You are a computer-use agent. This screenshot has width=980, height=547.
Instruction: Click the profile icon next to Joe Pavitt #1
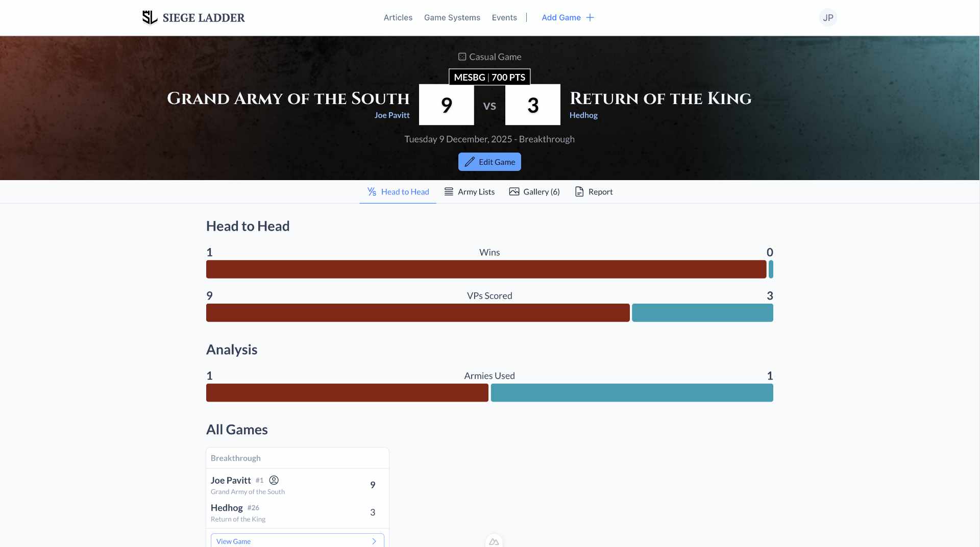click(274, 480)
